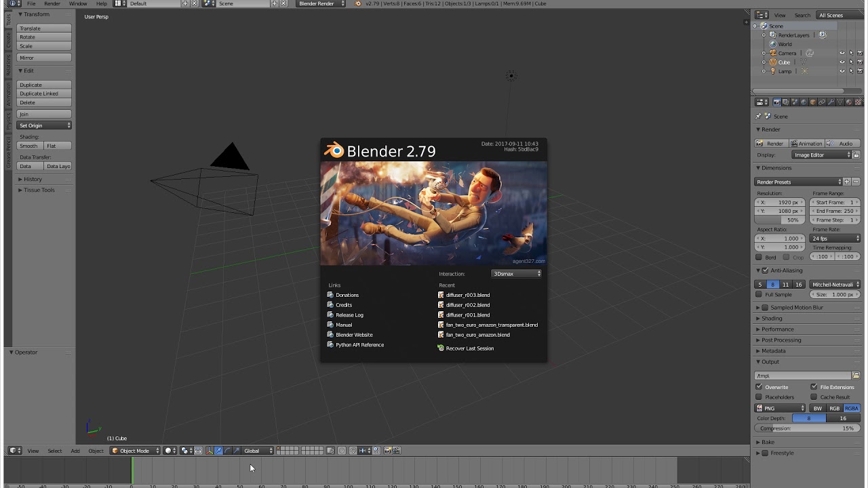Toggle Cube selectability arrow icon
868x488 pixels.
tap(851, 62)
